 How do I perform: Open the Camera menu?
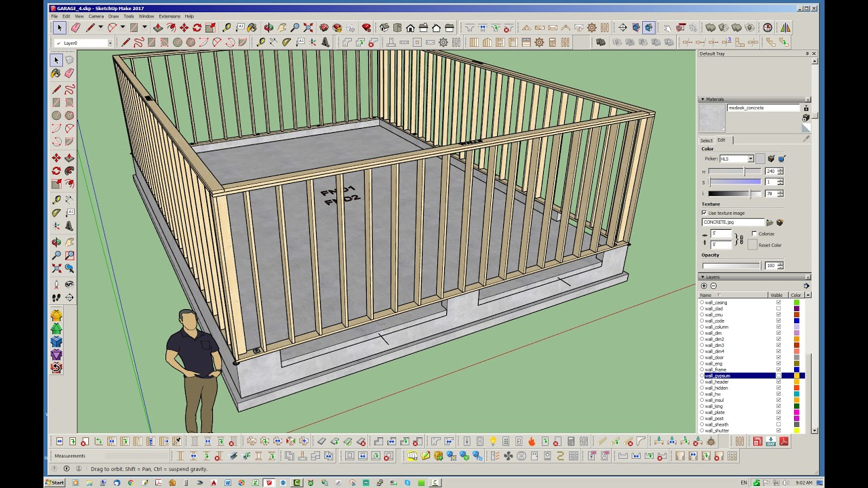point(96,16)
